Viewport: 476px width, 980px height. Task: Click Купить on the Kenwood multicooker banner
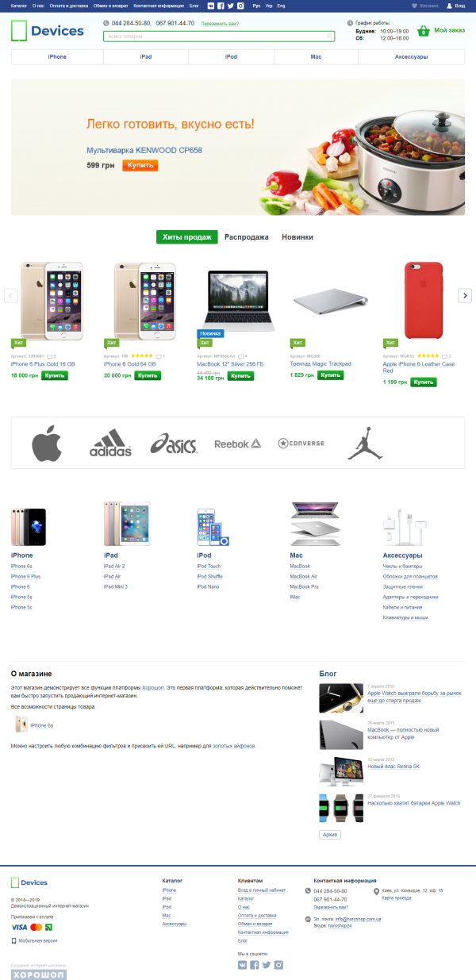click(x=140, y=165)
